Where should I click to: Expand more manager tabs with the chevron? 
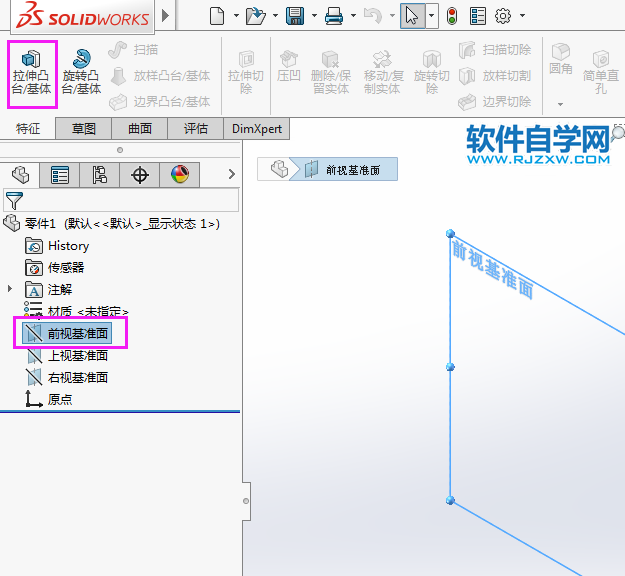click(x=232, y=174)
